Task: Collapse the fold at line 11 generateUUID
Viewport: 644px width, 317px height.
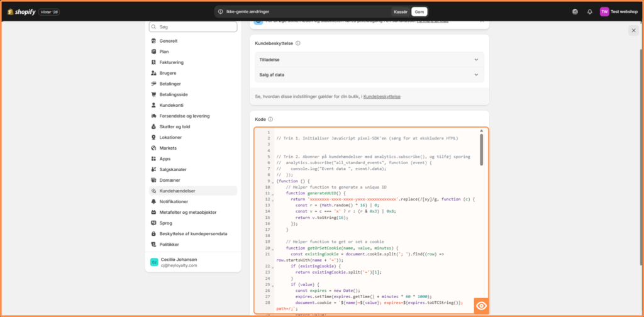Action: (x=273, y=193)
